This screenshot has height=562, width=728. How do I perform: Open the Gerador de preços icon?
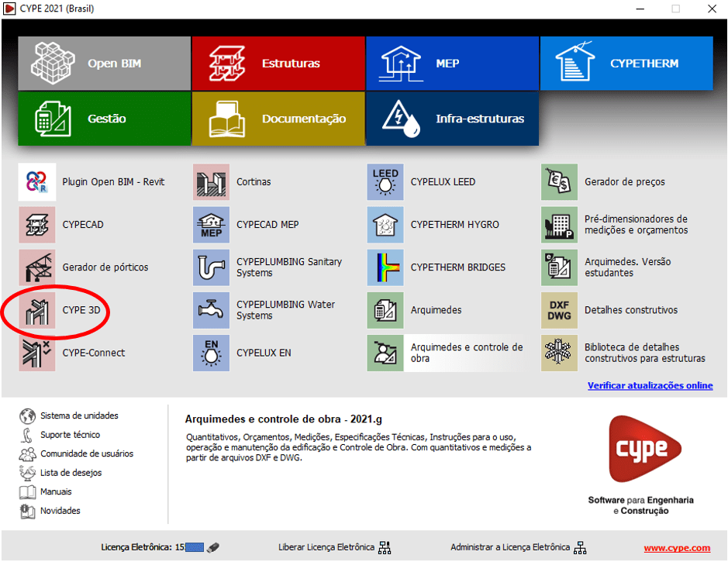560,182
